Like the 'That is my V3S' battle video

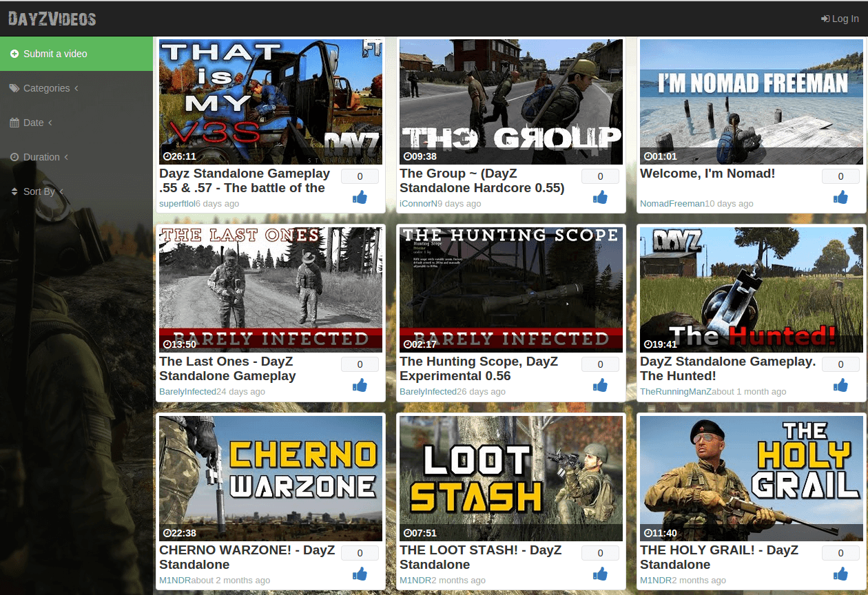[360, 198]
